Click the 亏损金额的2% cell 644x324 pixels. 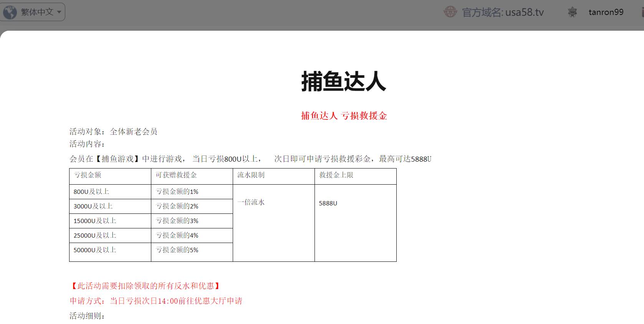tap(192, 206)
